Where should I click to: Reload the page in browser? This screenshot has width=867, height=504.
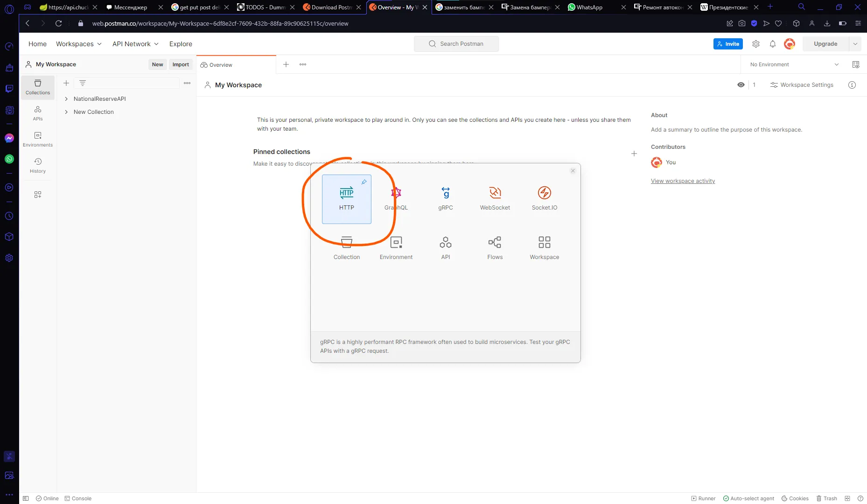pos(58,23)
